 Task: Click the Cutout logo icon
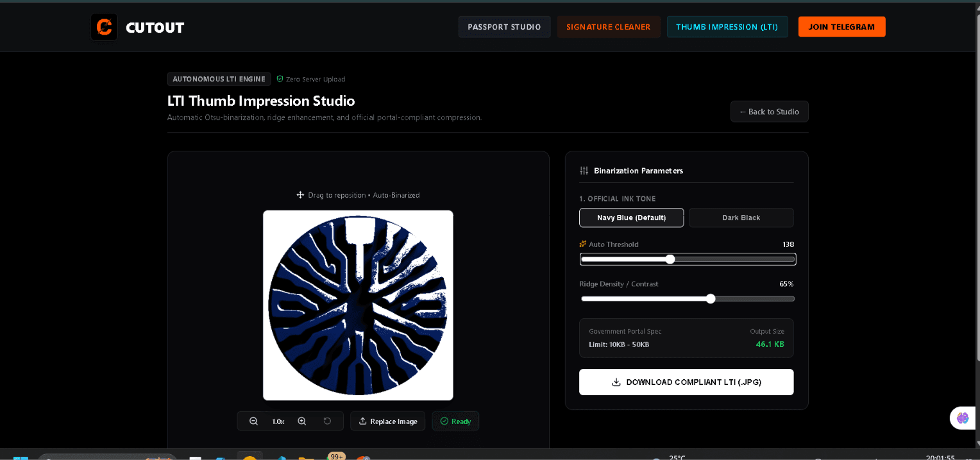point(104,27)
